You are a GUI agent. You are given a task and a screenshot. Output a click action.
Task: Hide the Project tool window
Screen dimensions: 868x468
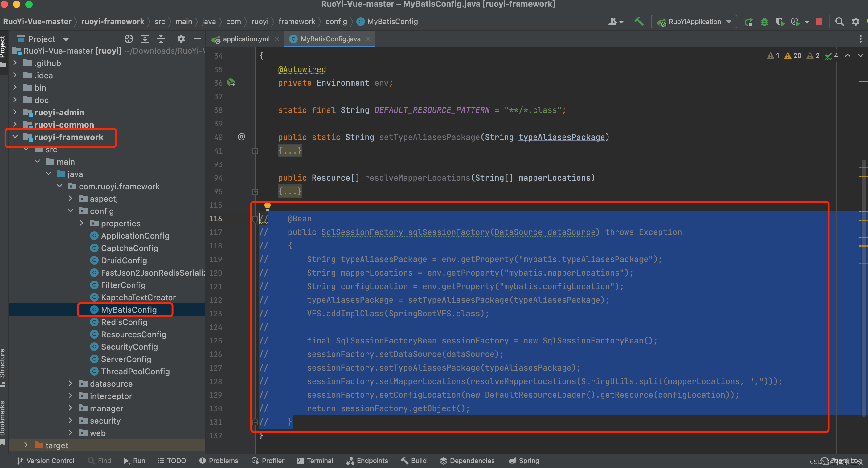[197, 39]
